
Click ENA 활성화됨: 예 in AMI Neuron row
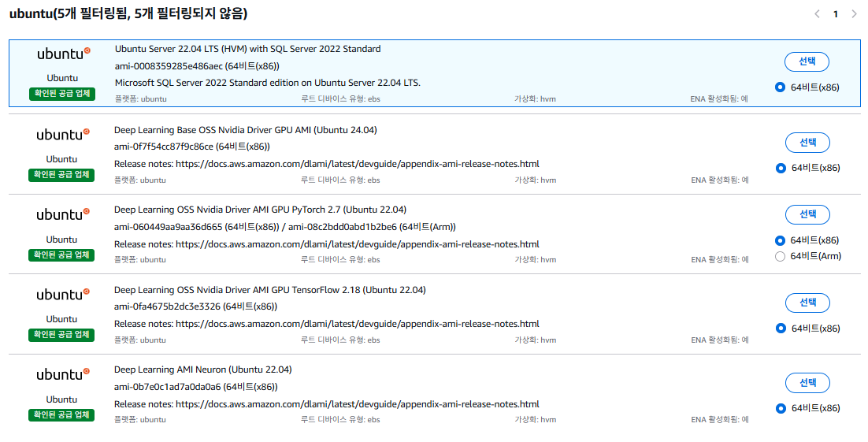pos(720,420)
